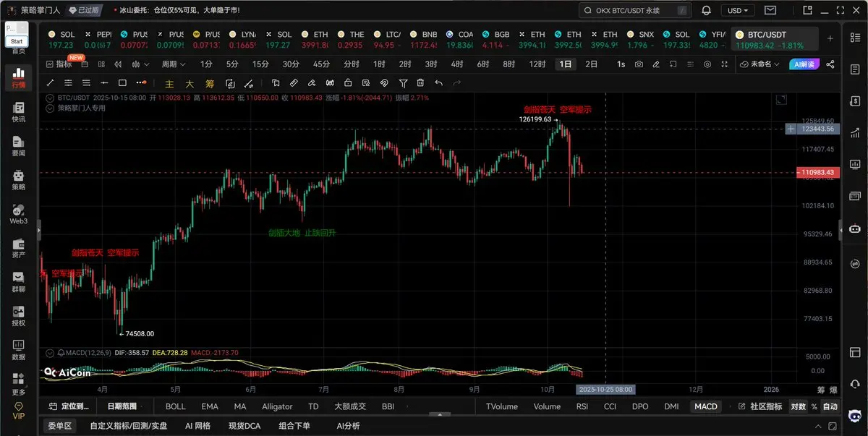Click the 定位到... locate button

[69, 406]
